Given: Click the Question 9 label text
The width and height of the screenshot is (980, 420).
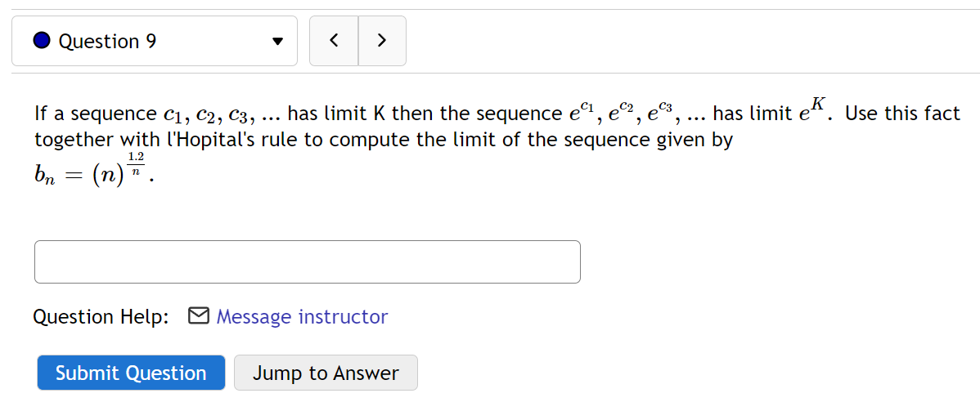Looking at the screenshot, I should [107, 41].
